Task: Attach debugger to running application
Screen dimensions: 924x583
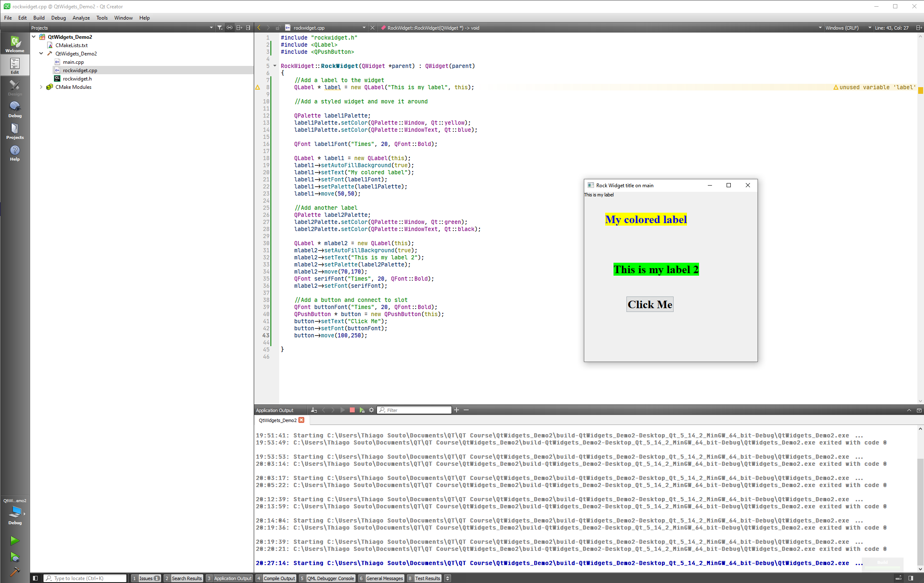Action: [362, 410]
